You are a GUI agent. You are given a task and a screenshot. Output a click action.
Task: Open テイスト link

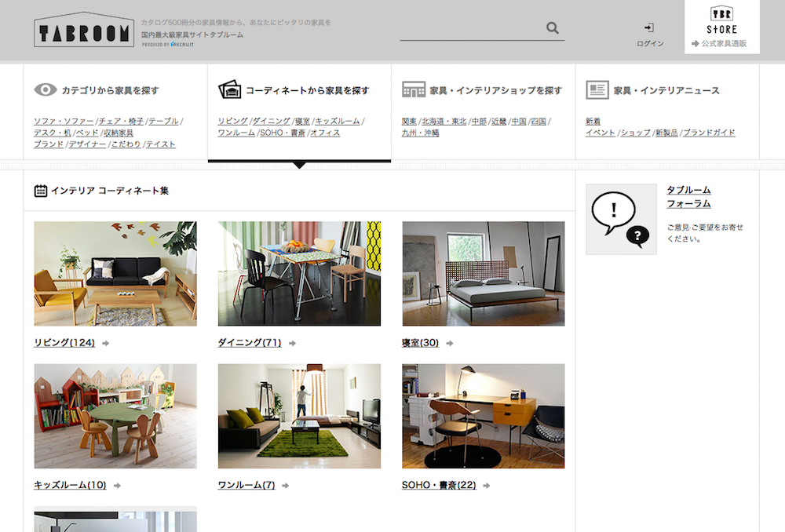[160, 144]
